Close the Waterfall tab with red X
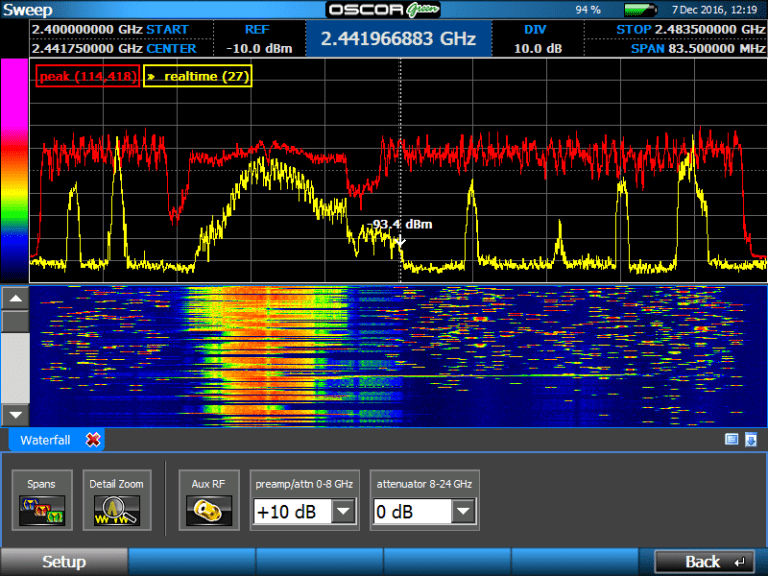The width and height of the screenshot is (768, 576). 93,440
